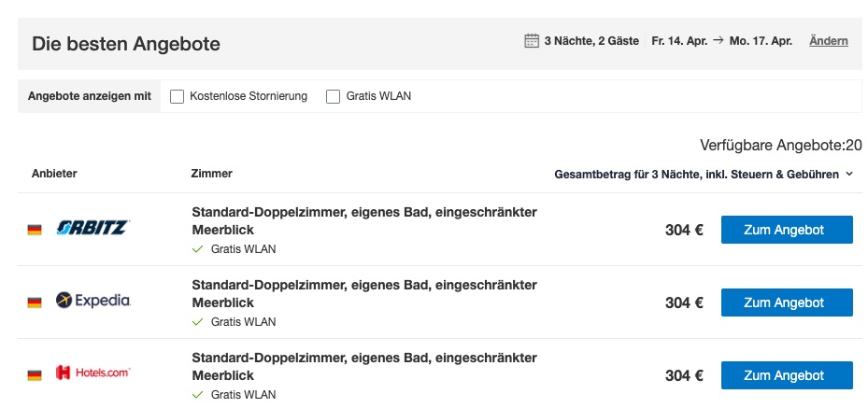The width and height of the screenshot is (868, 408).
Task: Click the German flag next to Expedia
Action: coord(35,302)
